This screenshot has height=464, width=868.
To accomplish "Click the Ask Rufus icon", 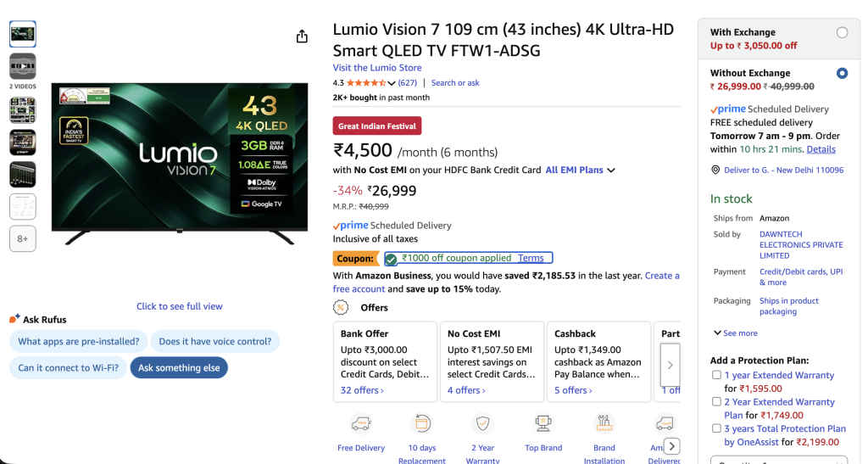I will tap(14, 319).
